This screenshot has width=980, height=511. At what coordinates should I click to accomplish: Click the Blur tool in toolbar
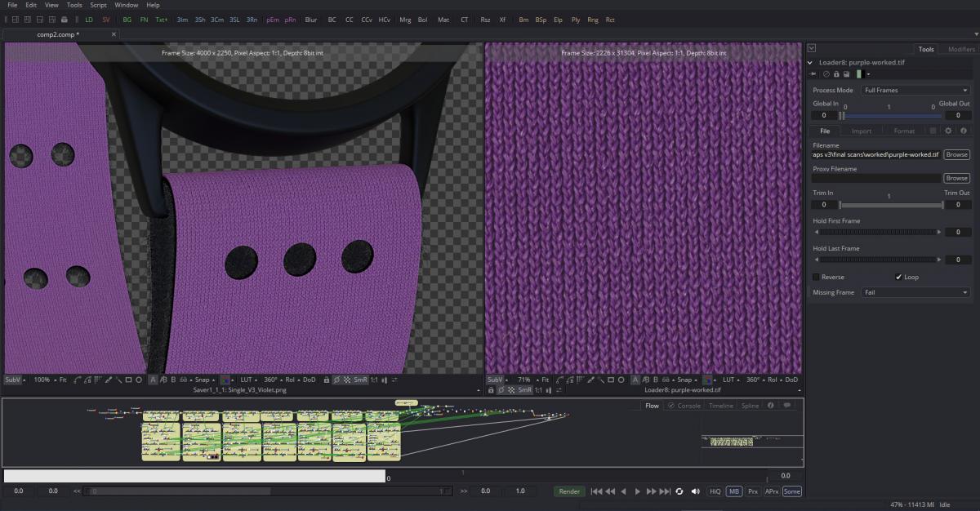coord(310,20)
